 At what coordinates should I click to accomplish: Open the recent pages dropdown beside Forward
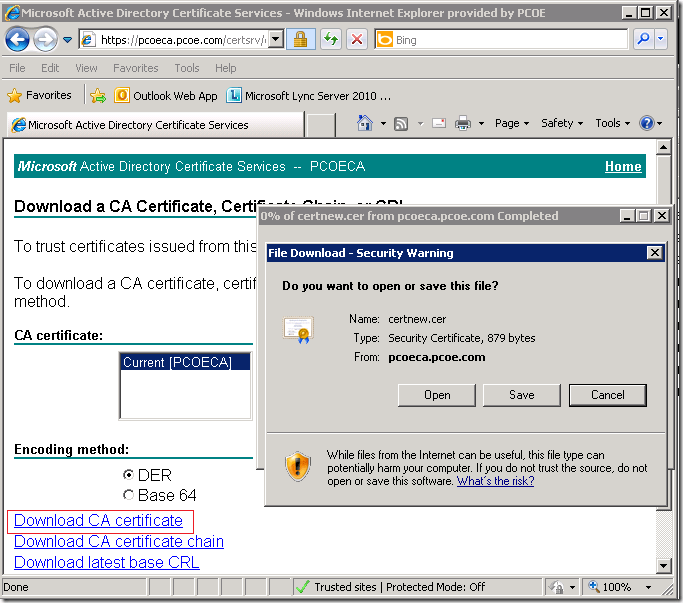click(68, 40)
